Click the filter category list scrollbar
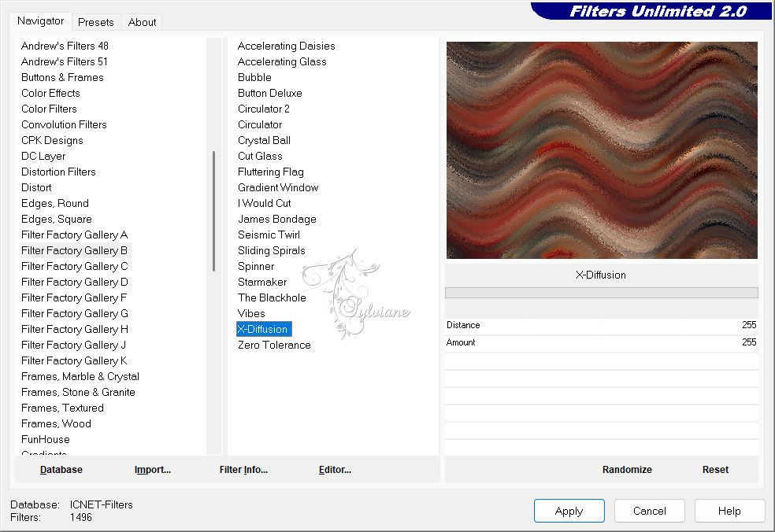Screen dimensions: 775x532 [x=213, y=212]
